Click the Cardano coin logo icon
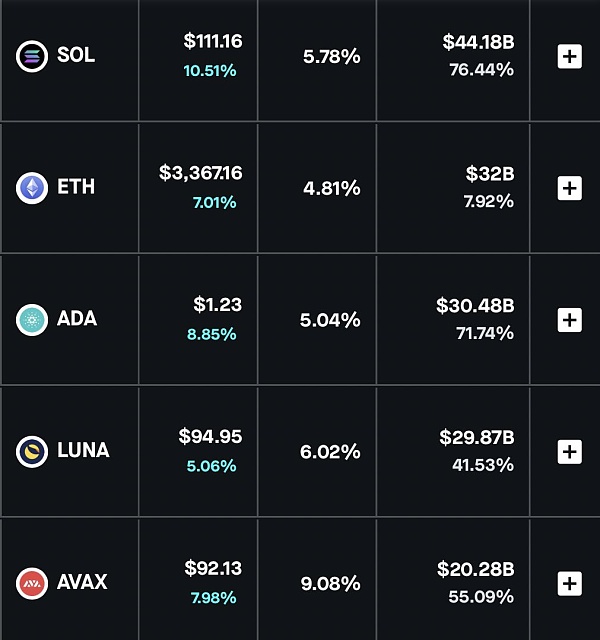The height and width of the screenshot is (640, 600). (32, 320)
